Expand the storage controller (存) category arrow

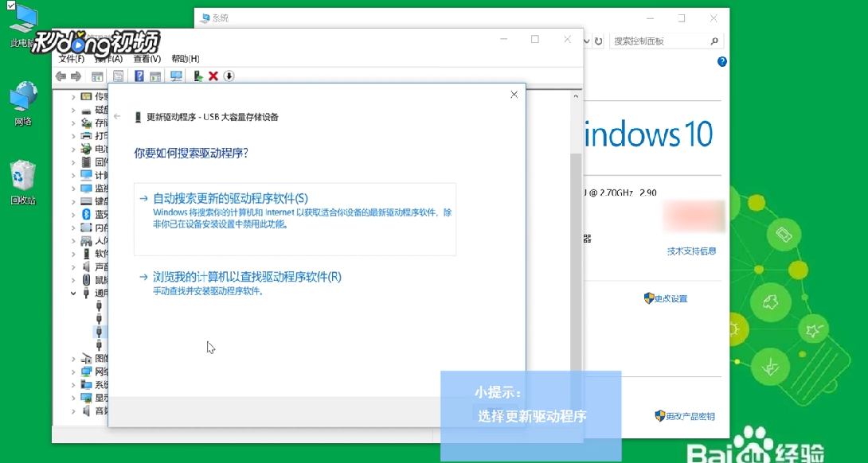(x=73, y=123)
